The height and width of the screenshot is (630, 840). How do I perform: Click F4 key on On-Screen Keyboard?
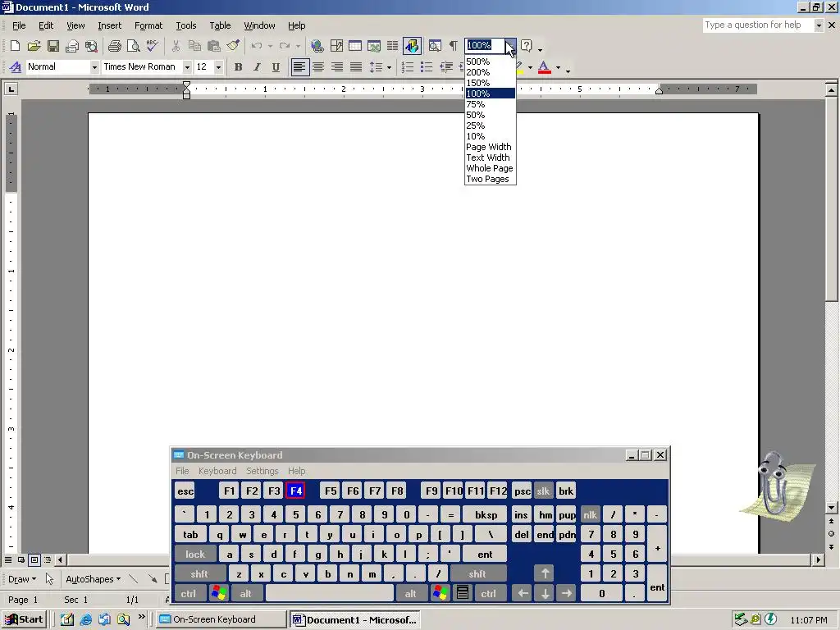295,491
